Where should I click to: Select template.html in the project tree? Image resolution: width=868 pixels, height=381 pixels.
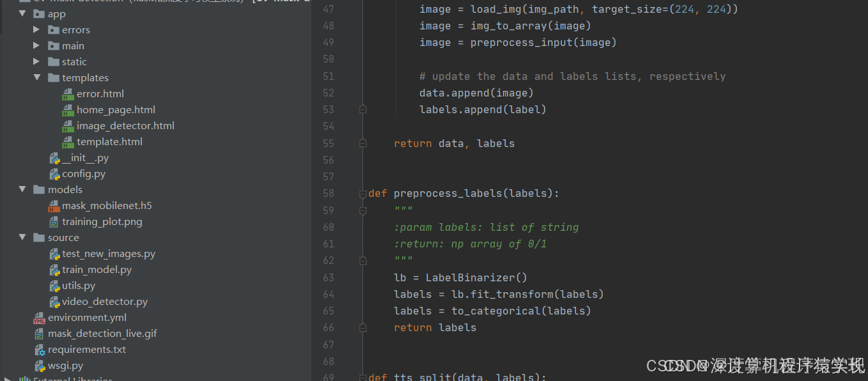tap(110, 142)
